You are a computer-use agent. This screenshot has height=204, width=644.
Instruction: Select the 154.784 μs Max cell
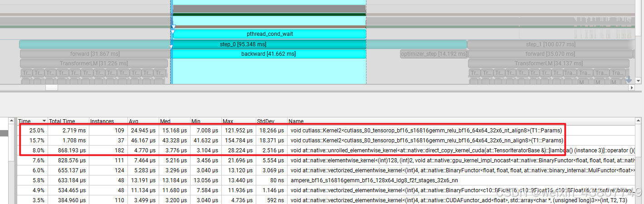point(239,141)
